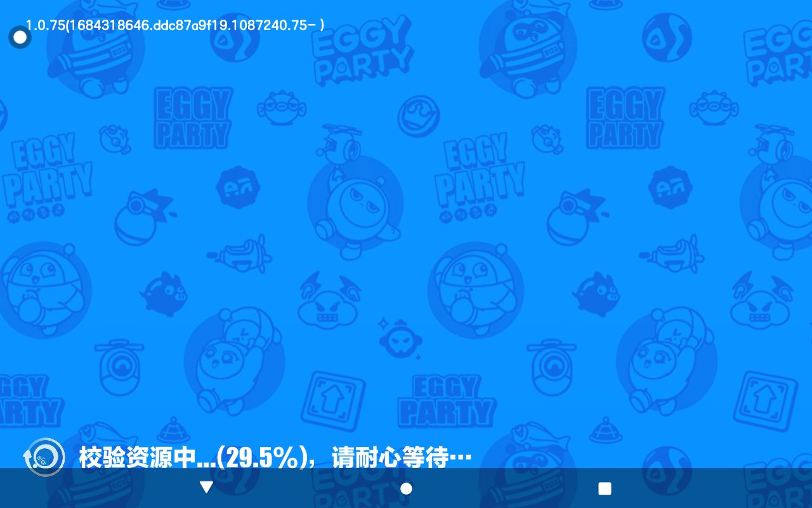
Task: Tap the Android back navigation button
Action: 206,488
